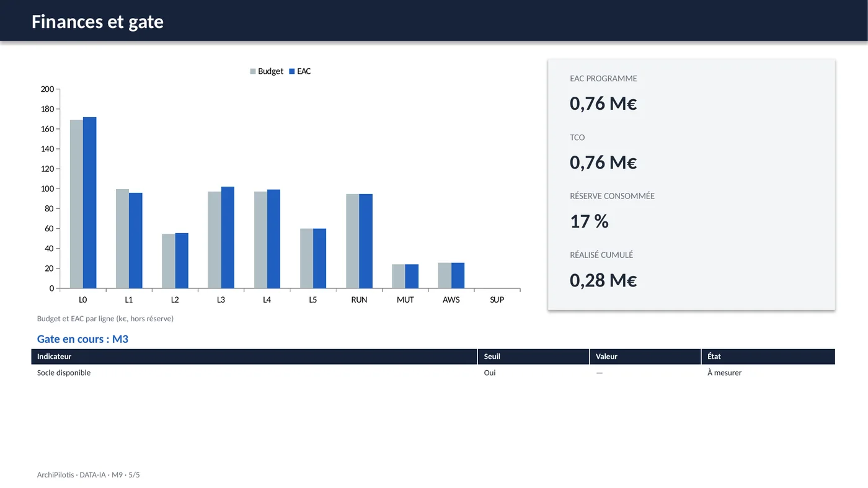
Task: Click the 'Socle disponible' cell
Action: tap(254, 373)
